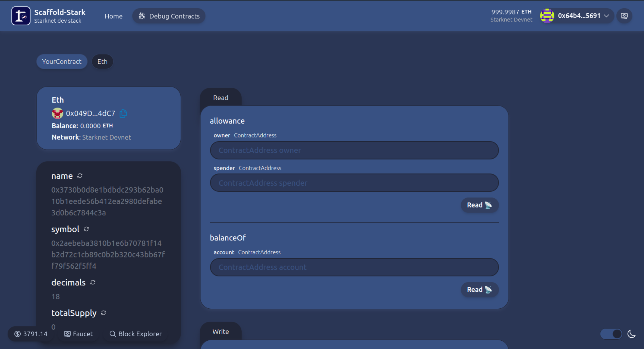
Task: Open the Block Explorer
Action: (135, 334)
